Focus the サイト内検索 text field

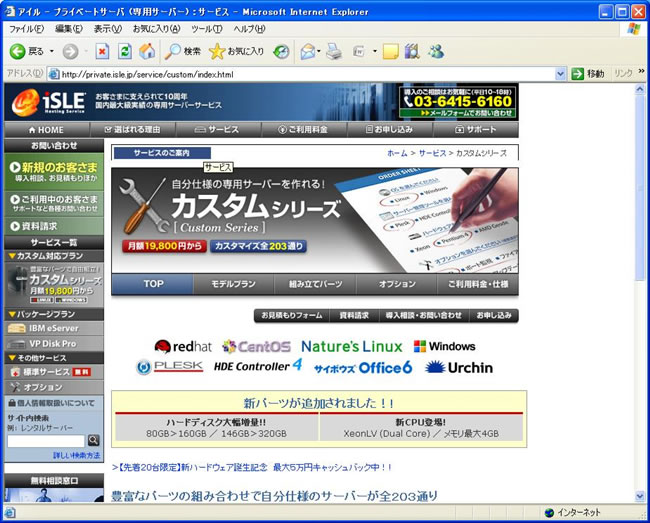click(46, 441)
